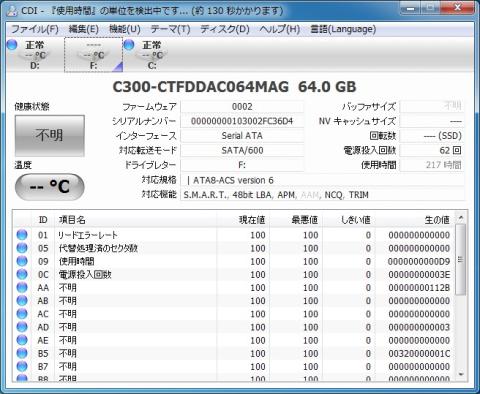Click status orb in row B5
Viewport: 480px width, 394px height.
(x=22, y=353)
